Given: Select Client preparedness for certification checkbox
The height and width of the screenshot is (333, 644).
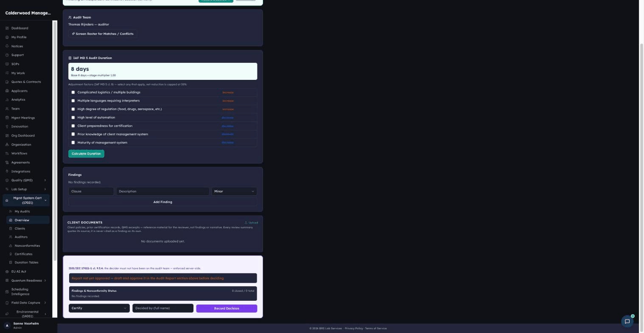Looking at the screenshot, I should (73, 126).
